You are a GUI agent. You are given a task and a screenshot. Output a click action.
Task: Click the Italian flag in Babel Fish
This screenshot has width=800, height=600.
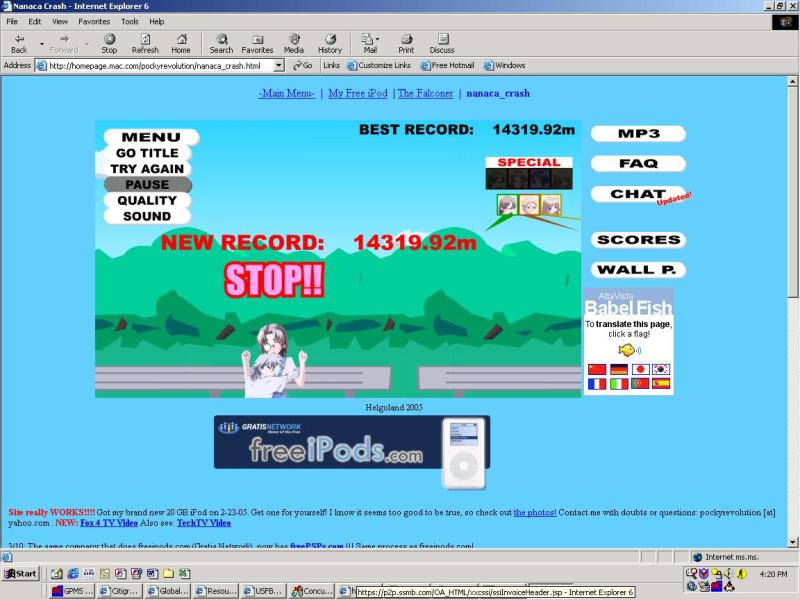(618, 384)
